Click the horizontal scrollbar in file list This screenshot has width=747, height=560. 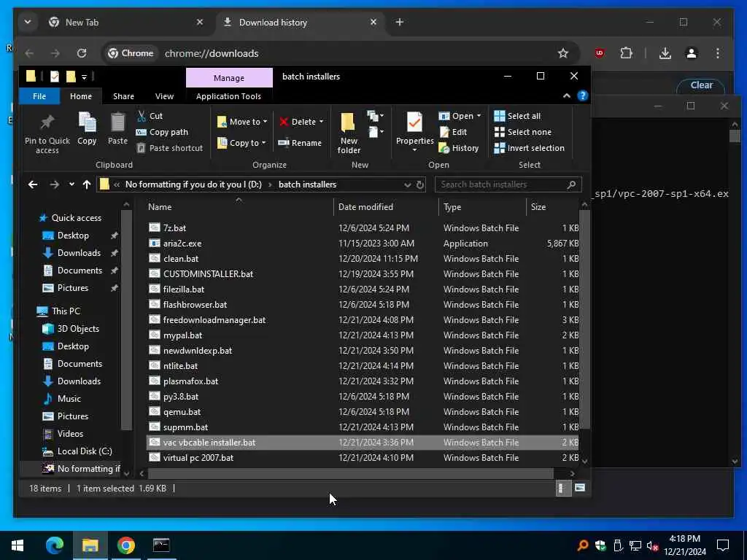[351, 473]
